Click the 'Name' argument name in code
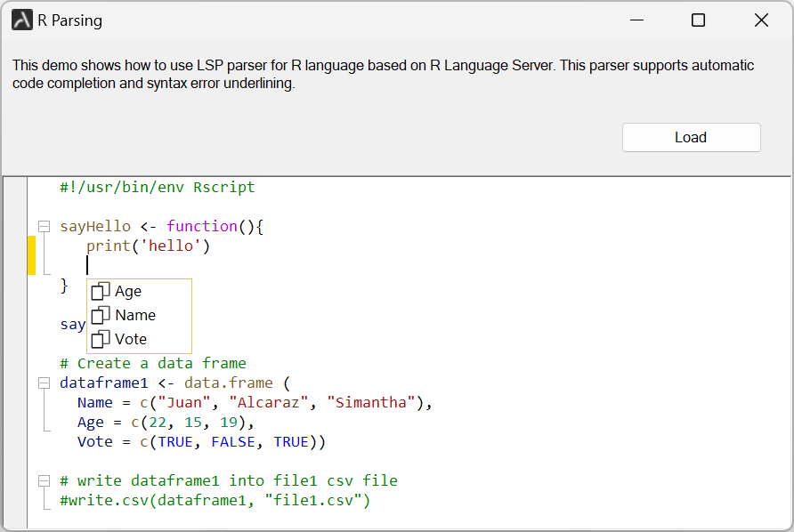794x532 pixels. tap(95, 403)
